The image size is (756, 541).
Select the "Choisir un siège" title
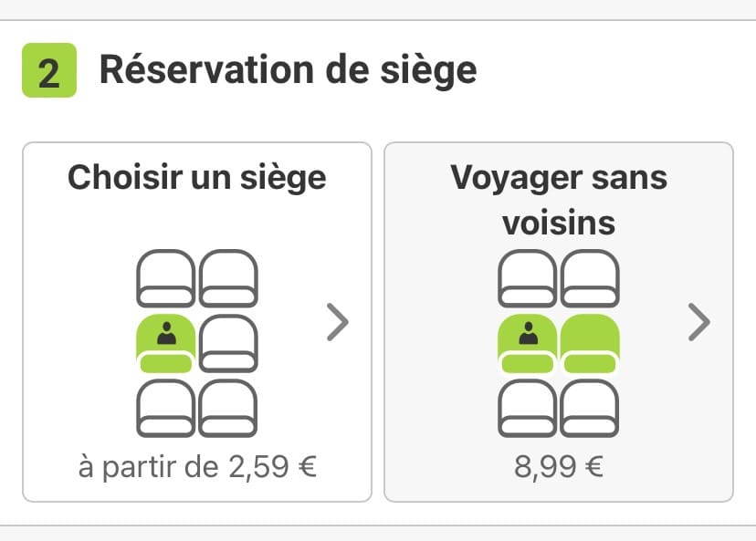coord(196,177)
